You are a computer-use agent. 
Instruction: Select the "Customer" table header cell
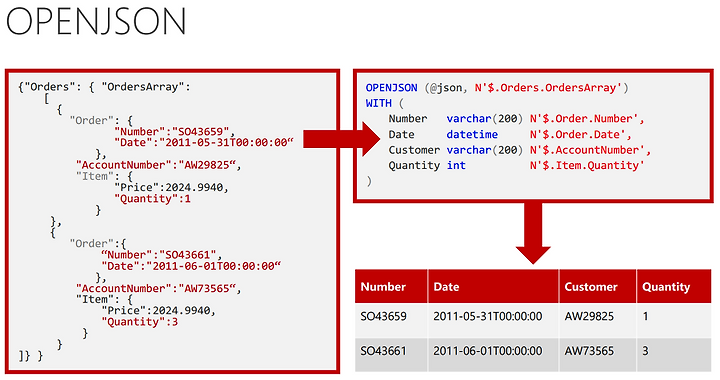[597, 286]
